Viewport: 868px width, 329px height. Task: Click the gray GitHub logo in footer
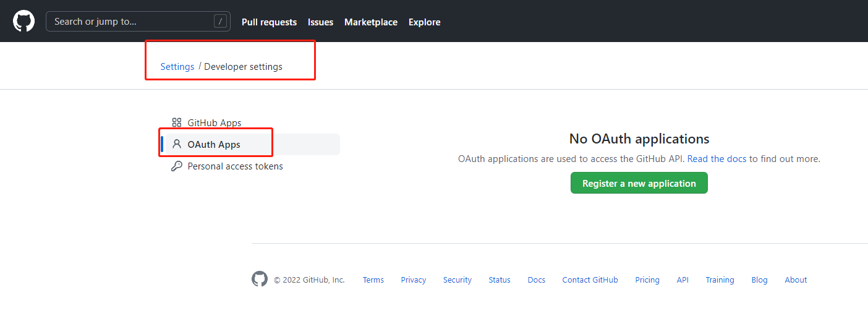260,279
